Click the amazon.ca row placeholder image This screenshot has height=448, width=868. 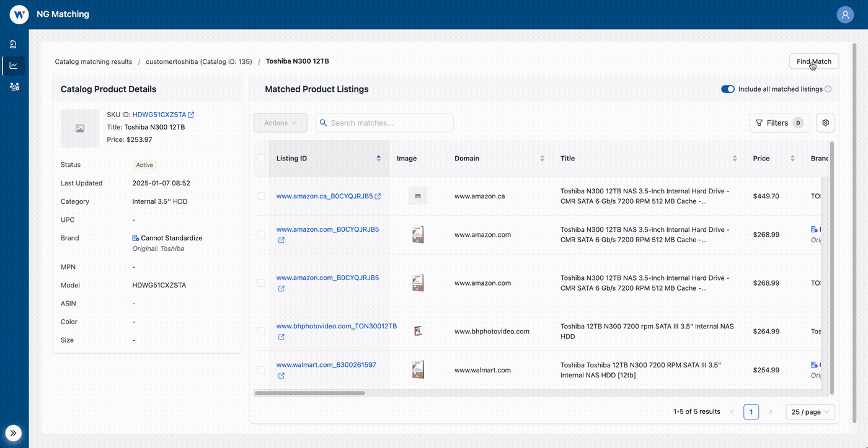coord(418,196)
